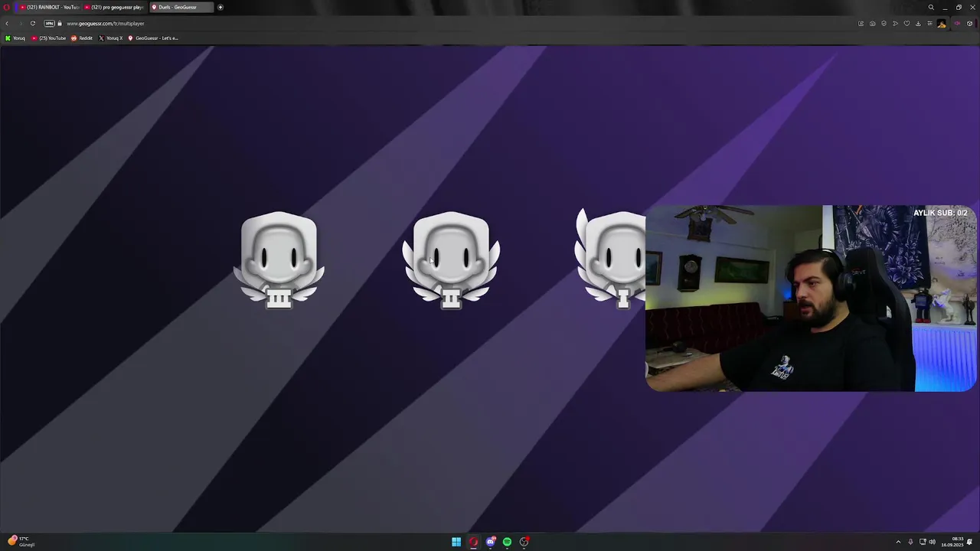Toggle the VPN badge
980x551 pixels.
tap(49, 23)
